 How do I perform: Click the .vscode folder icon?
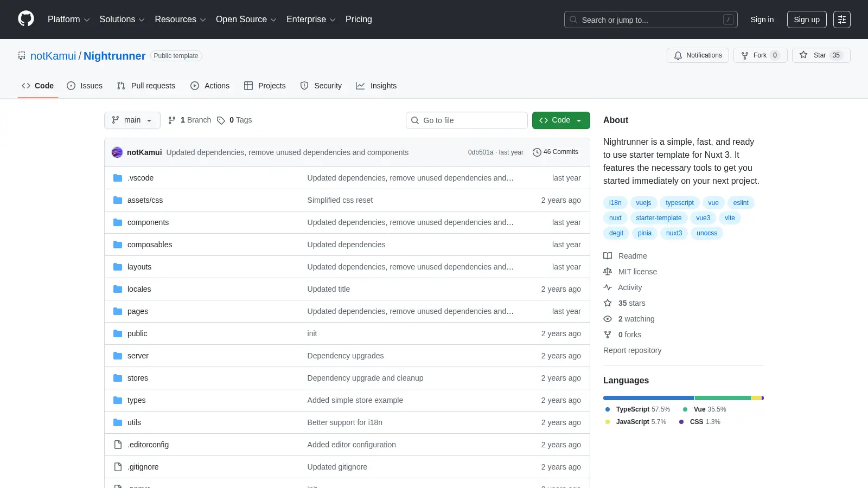click(118, 178)
